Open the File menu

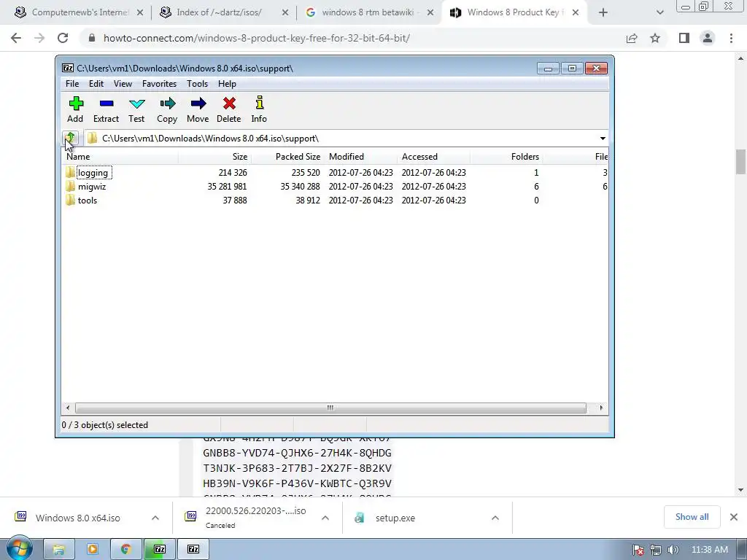72,84
